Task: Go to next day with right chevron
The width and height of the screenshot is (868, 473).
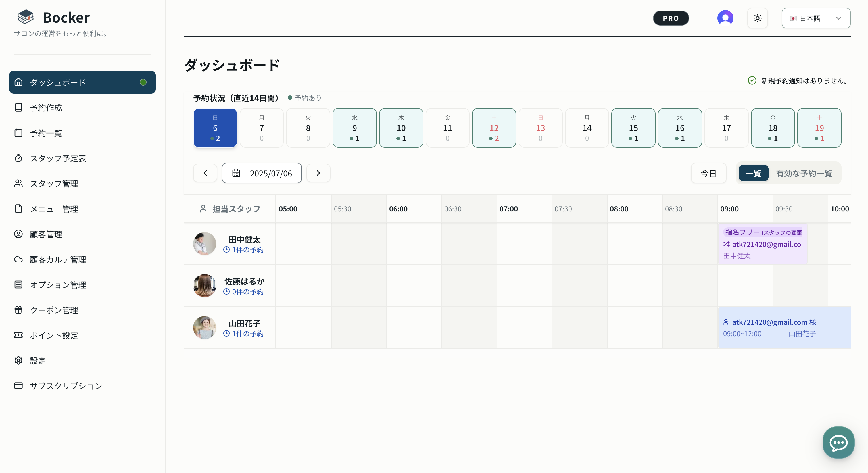Action: click(x=318, y=173)
